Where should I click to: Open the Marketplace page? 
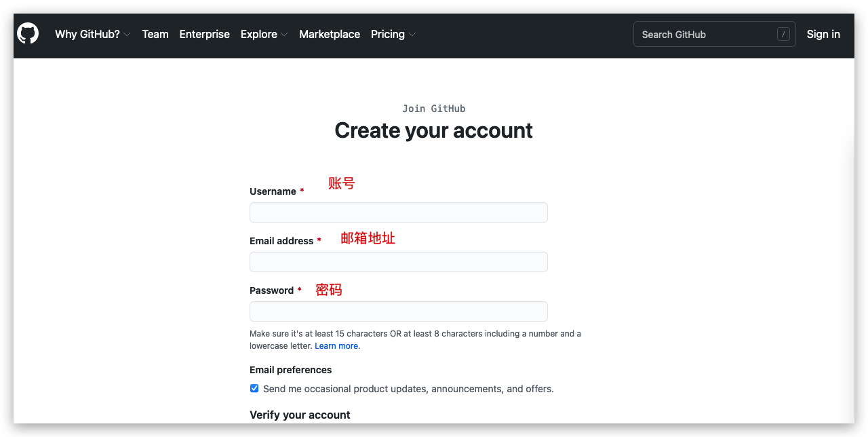click(x=330, y=34)
